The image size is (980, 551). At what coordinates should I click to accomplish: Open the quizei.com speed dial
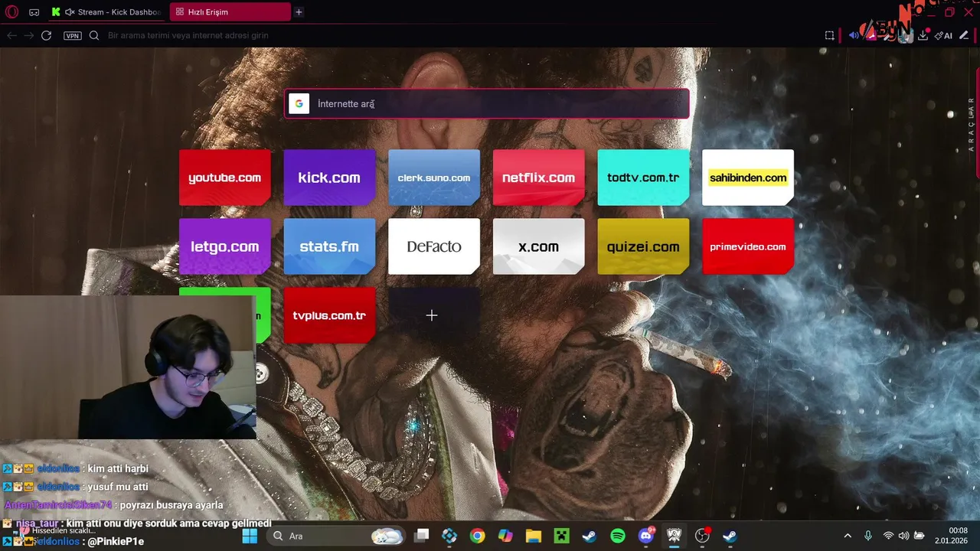click(x=643, y=246)
